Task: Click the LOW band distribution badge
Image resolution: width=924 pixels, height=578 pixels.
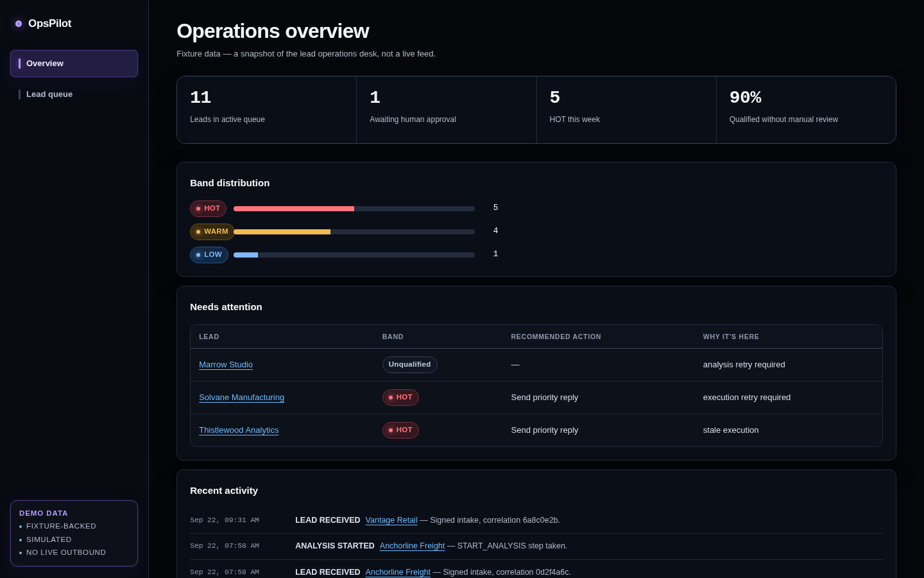Action: coord(209,255)
